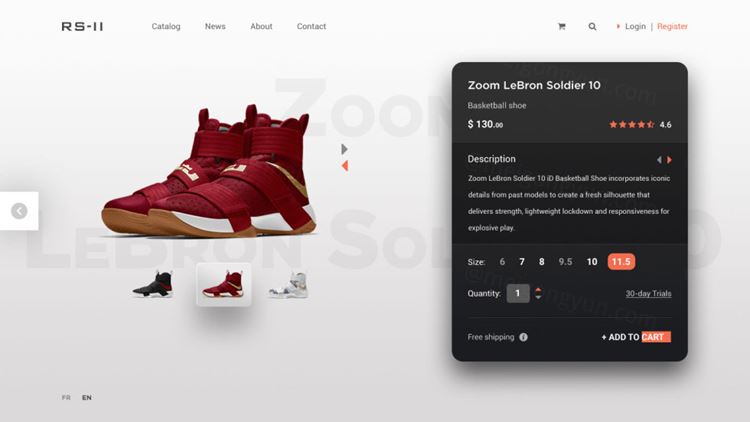
Task: Choose size 11.5 option
Action: point(621,262)
